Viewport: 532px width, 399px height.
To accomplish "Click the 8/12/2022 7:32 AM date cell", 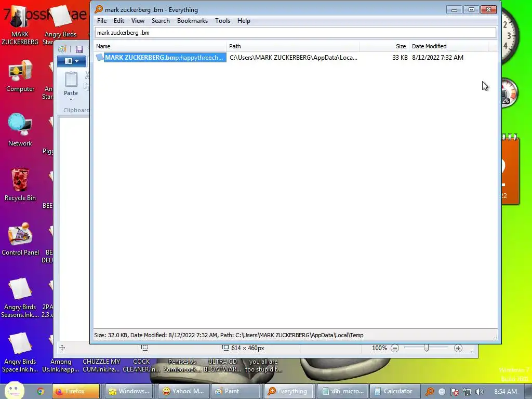I will 437,58.
